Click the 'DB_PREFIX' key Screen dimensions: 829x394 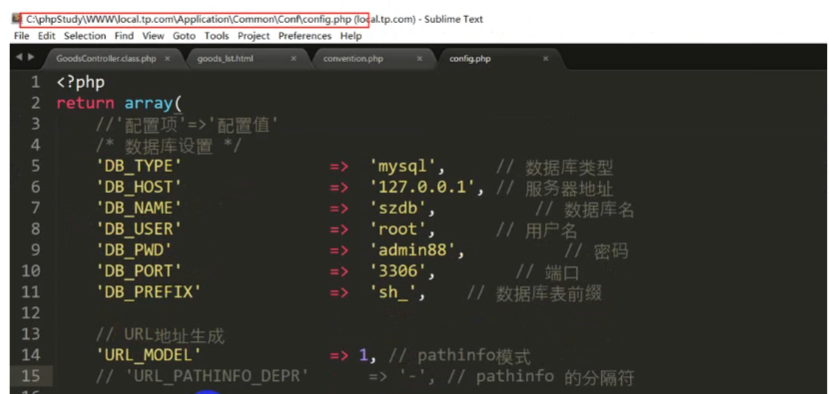tap(149, 292)
